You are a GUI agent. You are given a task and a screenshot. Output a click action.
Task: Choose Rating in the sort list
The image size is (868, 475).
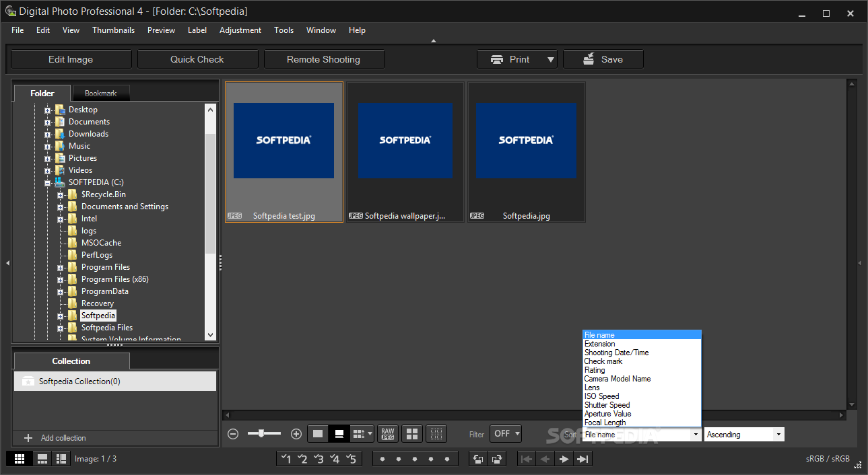tap(642, 370)
